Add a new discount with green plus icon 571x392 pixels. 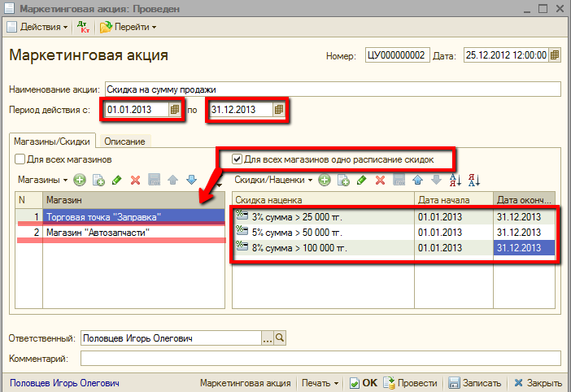[x=324, y=179]
